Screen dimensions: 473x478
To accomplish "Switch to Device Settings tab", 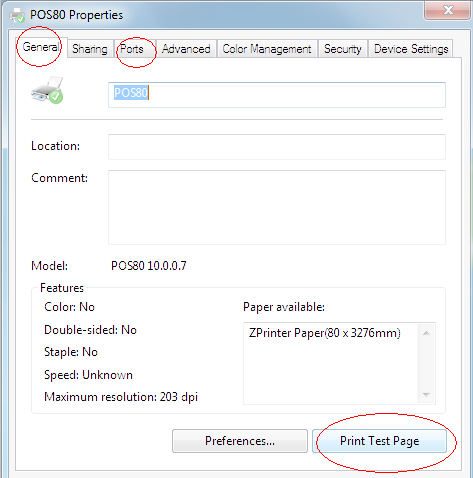I will [411, 49].
